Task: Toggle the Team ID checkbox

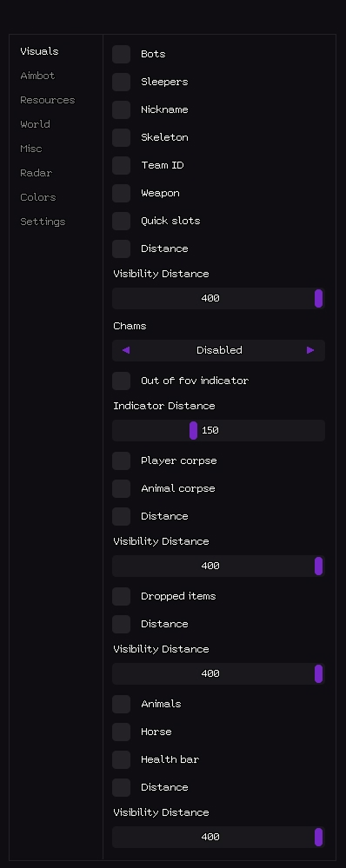Action: (121, 165)
